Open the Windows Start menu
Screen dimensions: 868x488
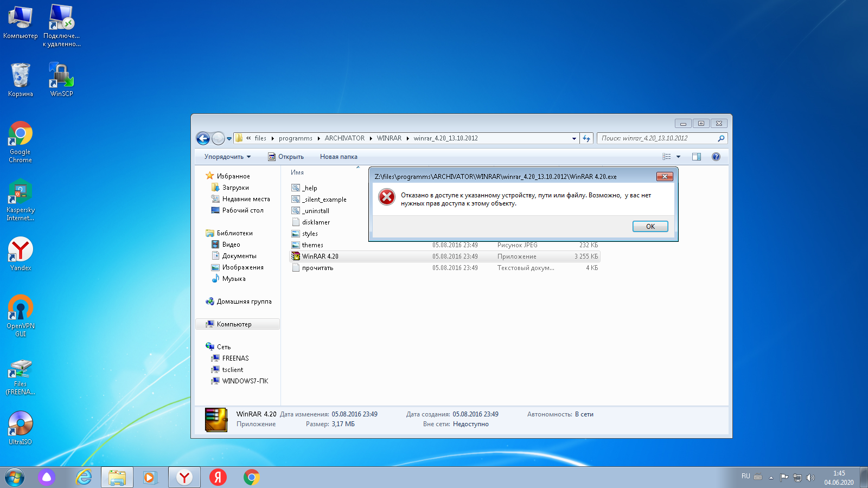(x=15, y=477)
